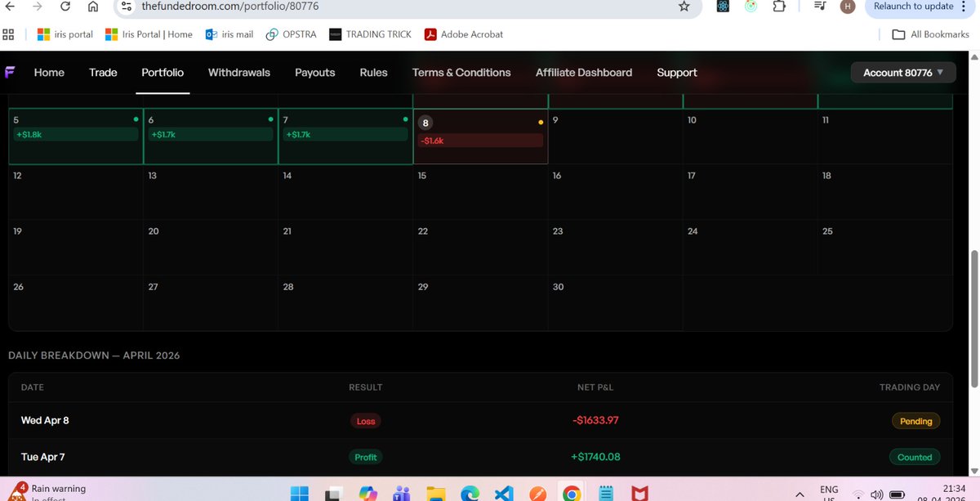Click the Counted badge for Tue Apr 7
Image resolution: width=980 pixels, height=501 pixels.
pyautogui.click(x=915, y=457)
